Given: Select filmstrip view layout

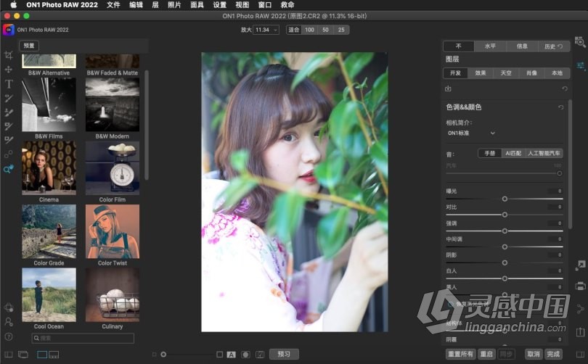Looking at the screenshot, I should pos(54,355).
